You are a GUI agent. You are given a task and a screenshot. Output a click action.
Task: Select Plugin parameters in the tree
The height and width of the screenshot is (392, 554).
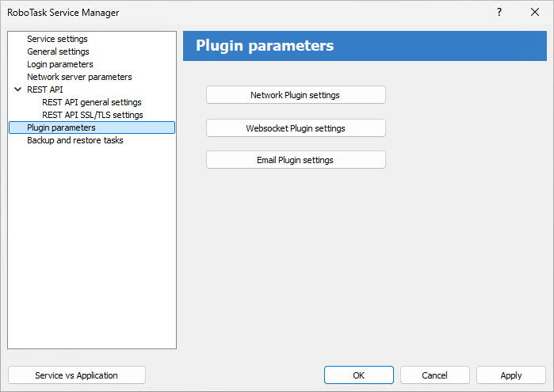[x=92, y=127]
